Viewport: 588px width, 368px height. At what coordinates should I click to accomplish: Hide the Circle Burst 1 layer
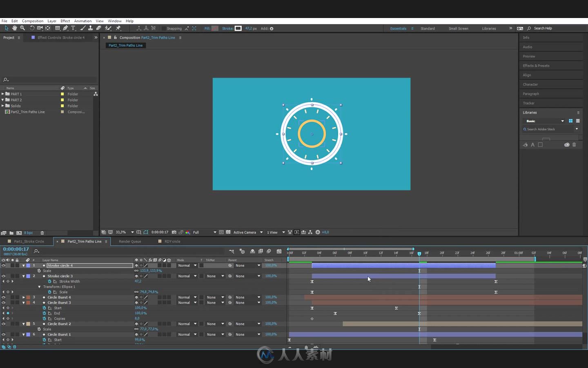3,334
